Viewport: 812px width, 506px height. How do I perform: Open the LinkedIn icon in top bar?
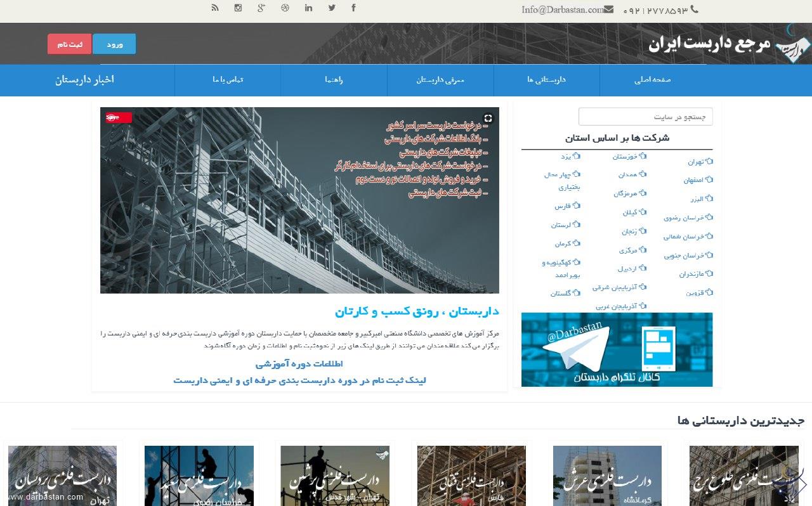(308, 8)
